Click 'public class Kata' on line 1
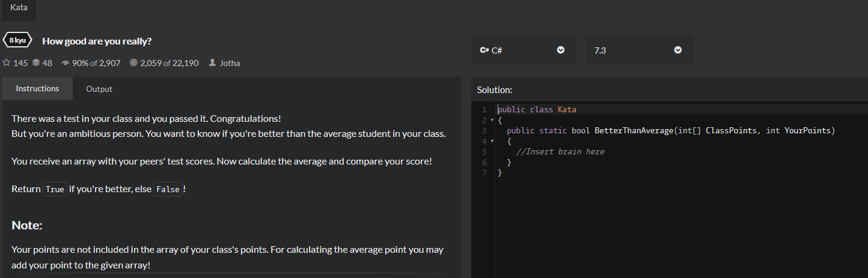Viewport: 868px width, 278px height. (x=537, y=110)
